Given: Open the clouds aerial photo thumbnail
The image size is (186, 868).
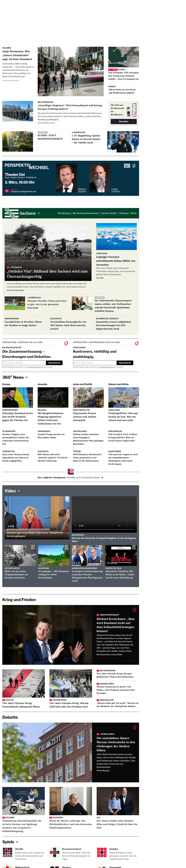Looking at the screenshot, I should tap(116, 237).
